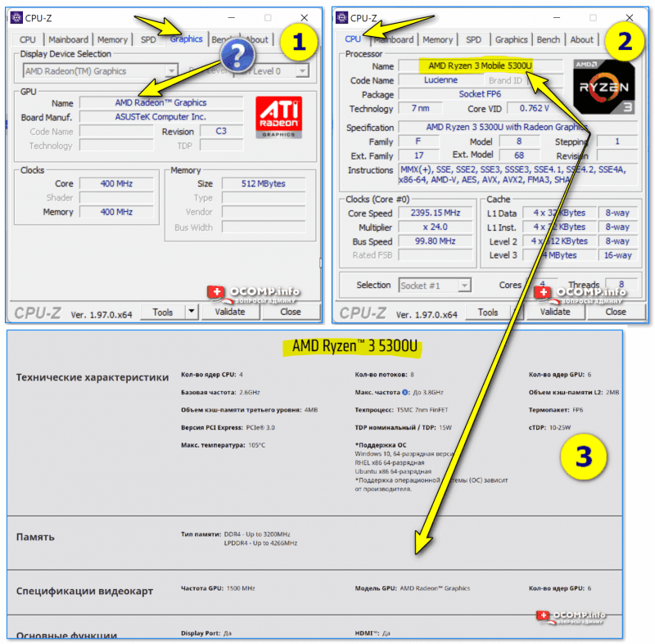Viewport: 655px width, 644px height.
Task: Click TDP номинальный 15W entry
Action: point(403,427)
